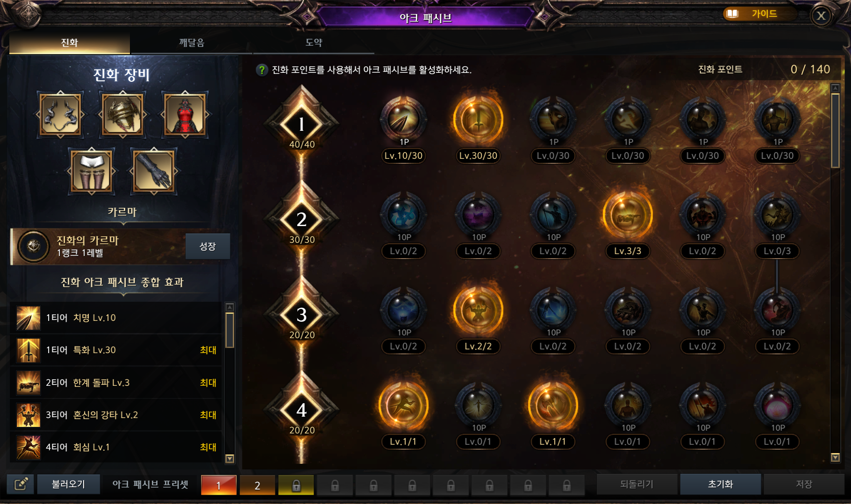
Task: Open the 도약 tab
Action: point(314,43)
